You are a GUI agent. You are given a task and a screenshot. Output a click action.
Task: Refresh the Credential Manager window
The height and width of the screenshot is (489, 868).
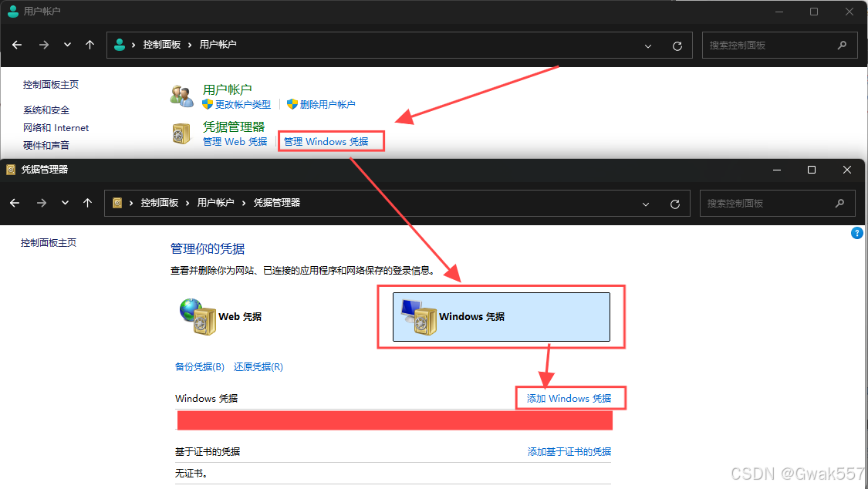pyautogui.click(x=675, y=204)
